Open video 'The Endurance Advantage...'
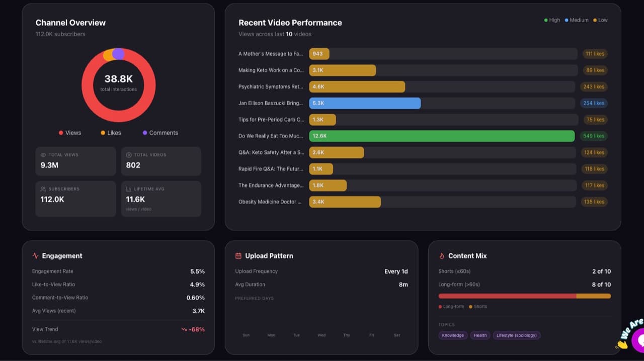This screenshot has width=644, height=361. coord(271,185)
